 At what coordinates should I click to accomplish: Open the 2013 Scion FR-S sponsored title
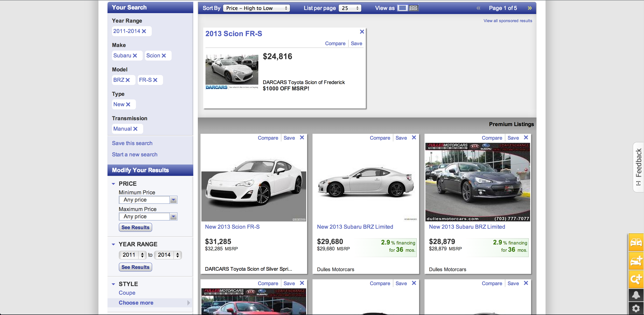point(233,33)
